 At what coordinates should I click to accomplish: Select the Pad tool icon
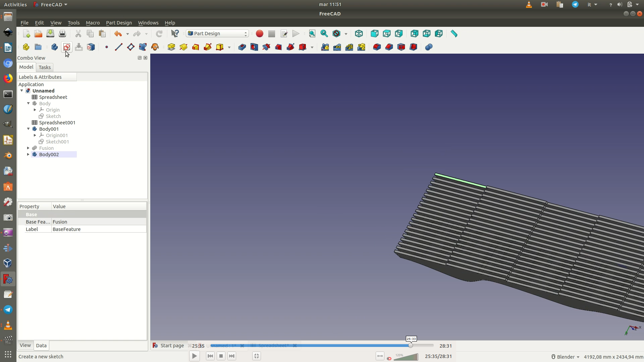pos(171,47)
